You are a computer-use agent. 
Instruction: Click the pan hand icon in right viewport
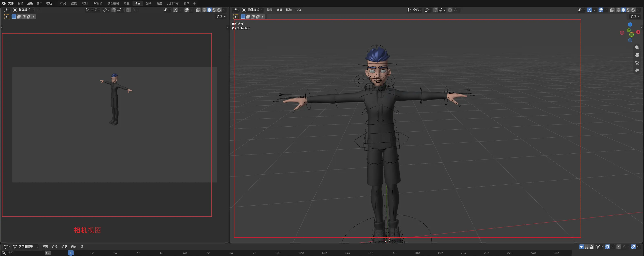(637, 55)
